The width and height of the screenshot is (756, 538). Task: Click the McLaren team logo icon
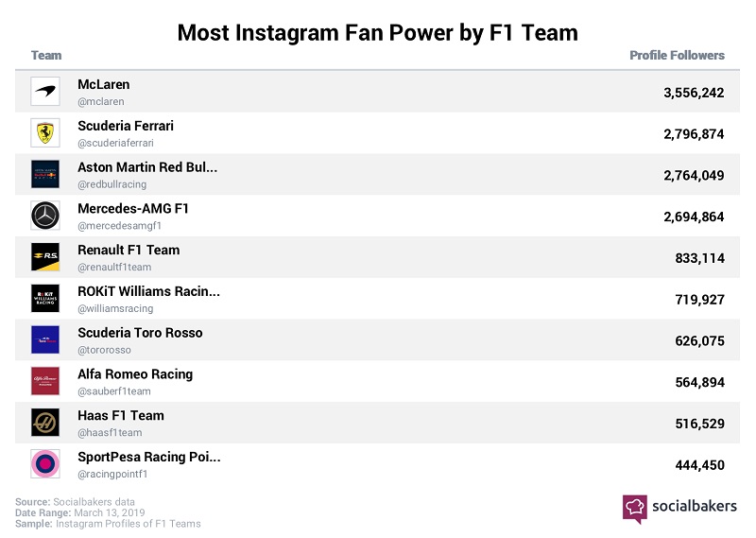45,91
